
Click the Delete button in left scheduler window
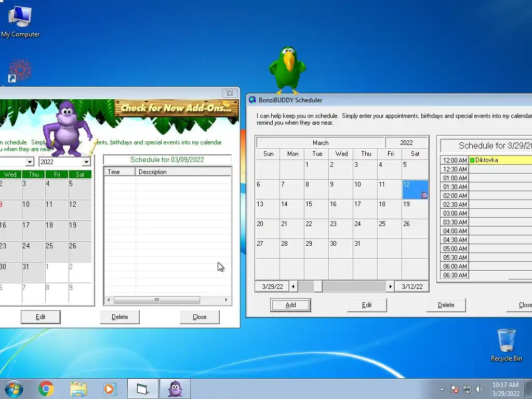coord(120,317)
